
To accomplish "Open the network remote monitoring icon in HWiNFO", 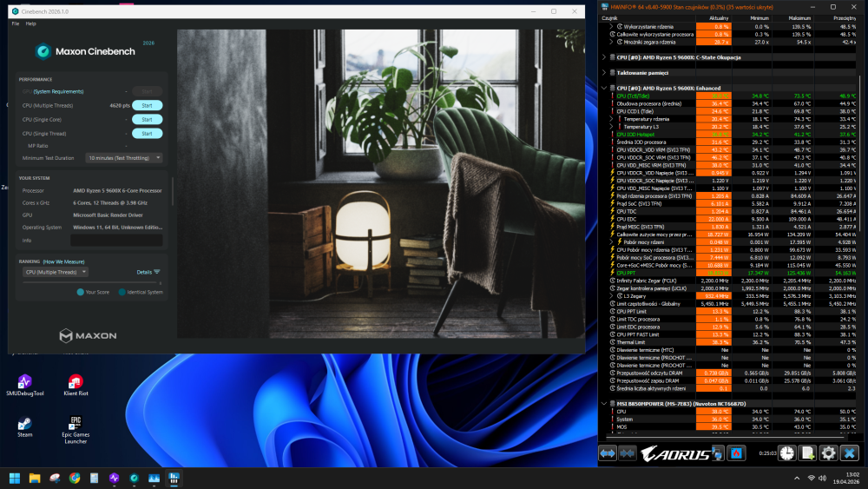I will point(718,453).
